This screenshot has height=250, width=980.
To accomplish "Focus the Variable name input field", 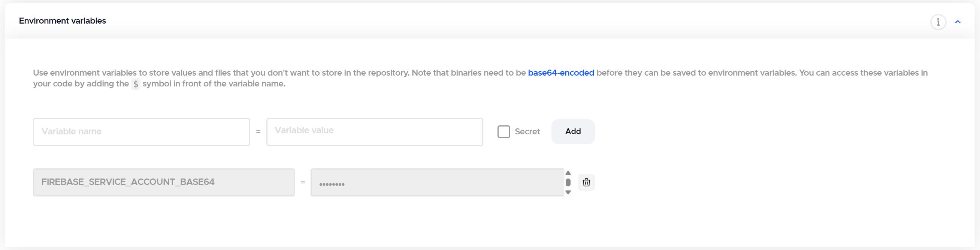I will pos(141,131).
